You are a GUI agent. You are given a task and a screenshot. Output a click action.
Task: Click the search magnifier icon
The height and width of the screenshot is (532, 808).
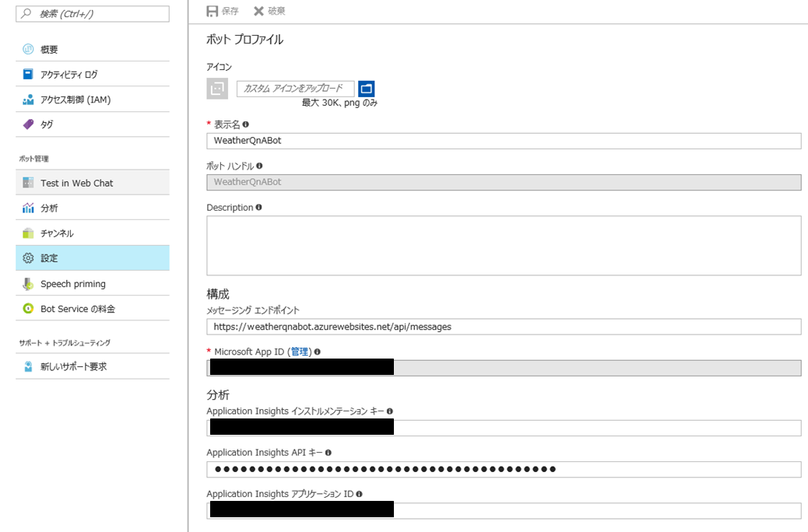pos(26,13)
